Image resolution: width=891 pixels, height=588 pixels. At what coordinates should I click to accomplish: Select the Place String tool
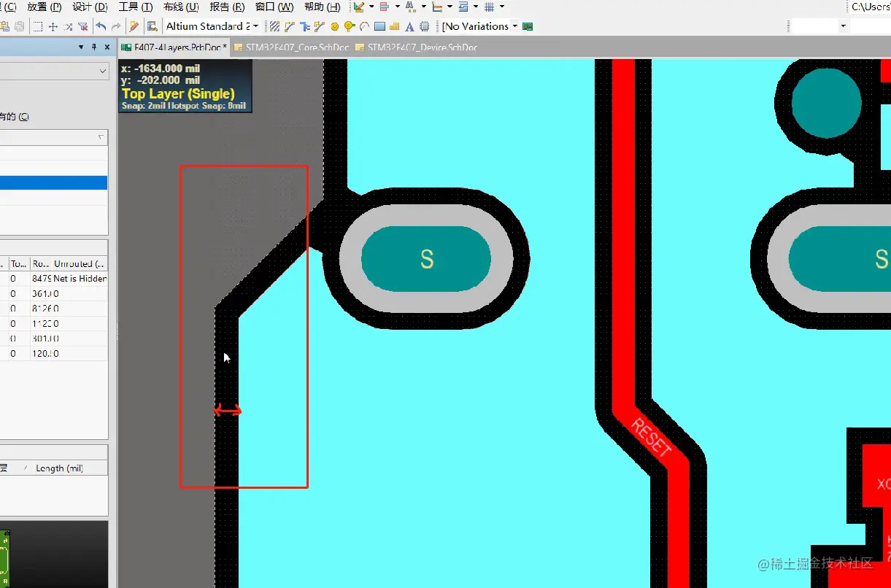(409, 26)
